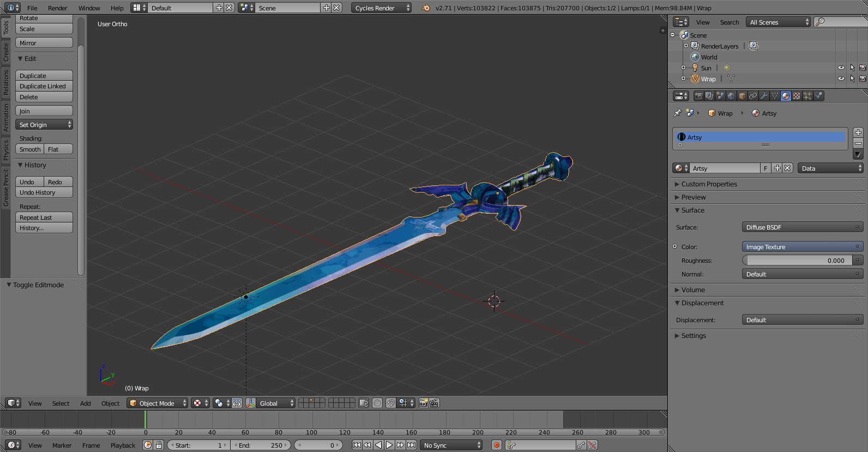Play the animation forward
This screenshot has height=452, width=868.
click(x=389, y=445)
